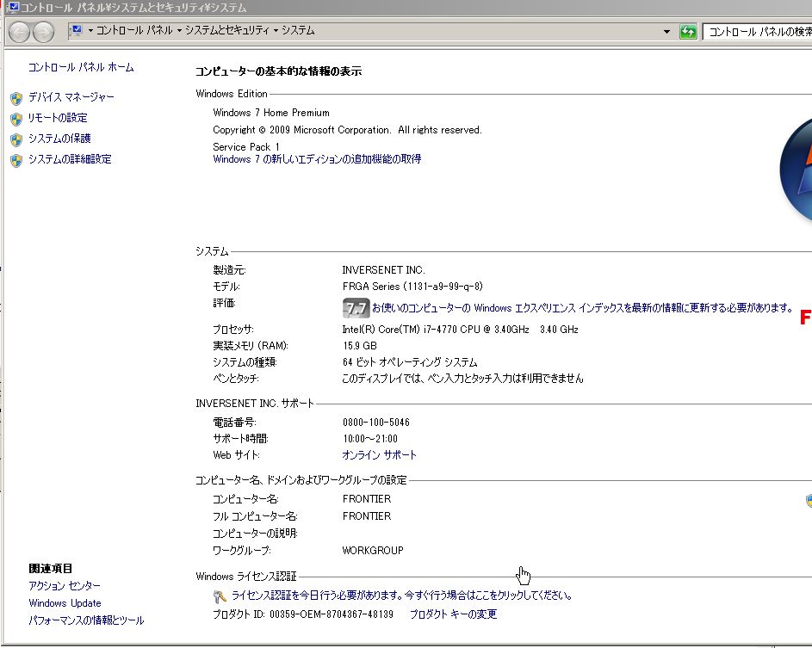
Task: Click the INVERSENET INC. manufacturer value
Action: tap(383, 269)
